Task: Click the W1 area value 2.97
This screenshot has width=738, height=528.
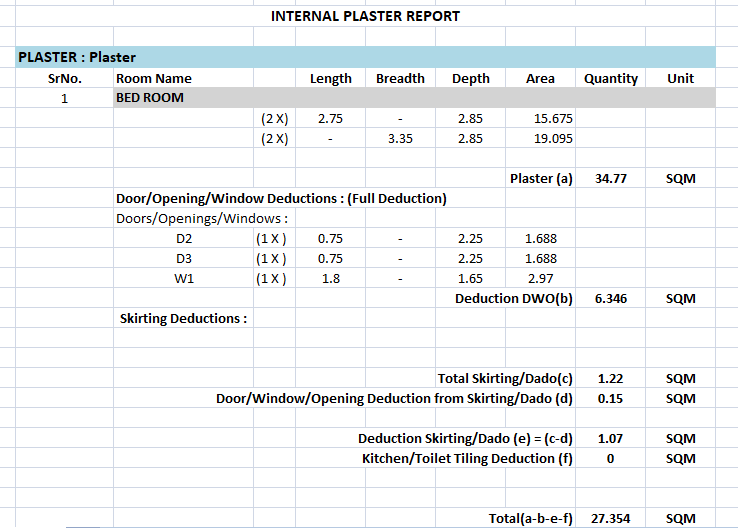Action: [x=540, y=279]
